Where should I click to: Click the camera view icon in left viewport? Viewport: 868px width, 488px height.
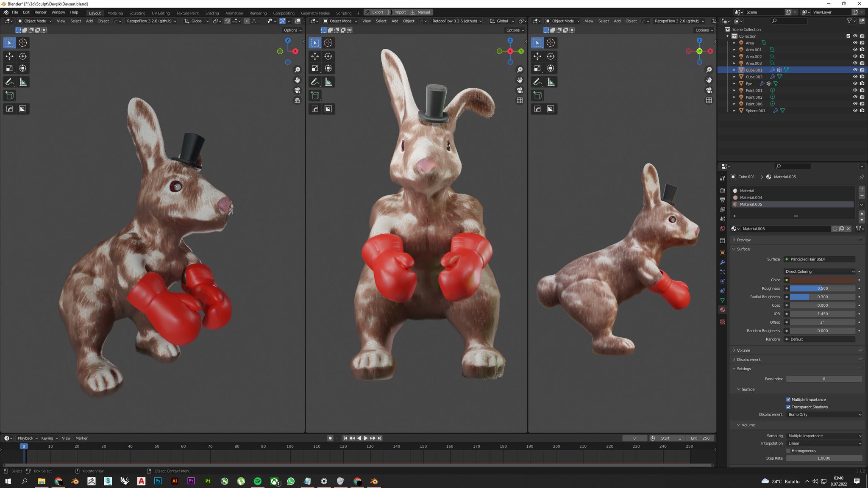pyautogui.click(x=298, y=90)
